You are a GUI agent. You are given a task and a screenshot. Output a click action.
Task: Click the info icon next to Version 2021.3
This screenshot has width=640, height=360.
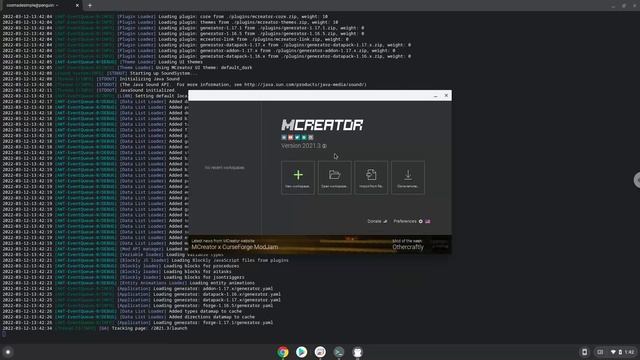(324, 146)
